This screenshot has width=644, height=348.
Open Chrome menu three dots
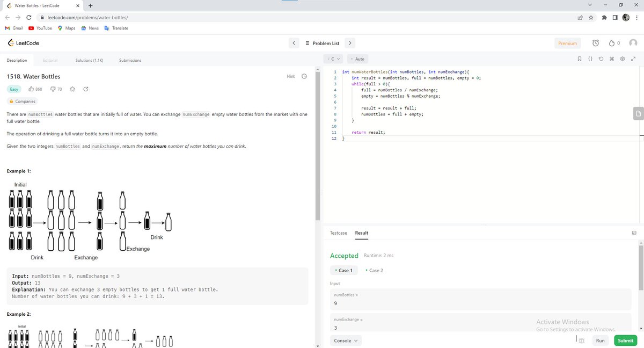coord(638,17)
